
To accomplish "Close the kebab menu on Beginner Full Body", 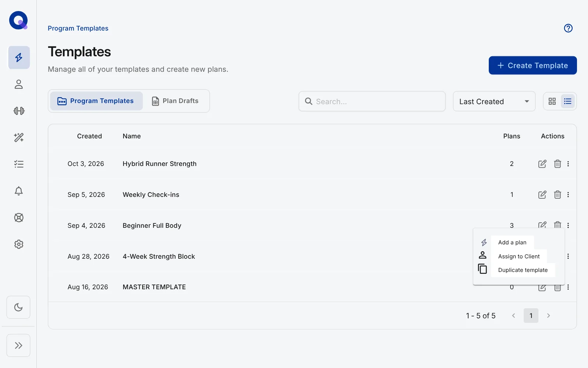I will 568,226.
